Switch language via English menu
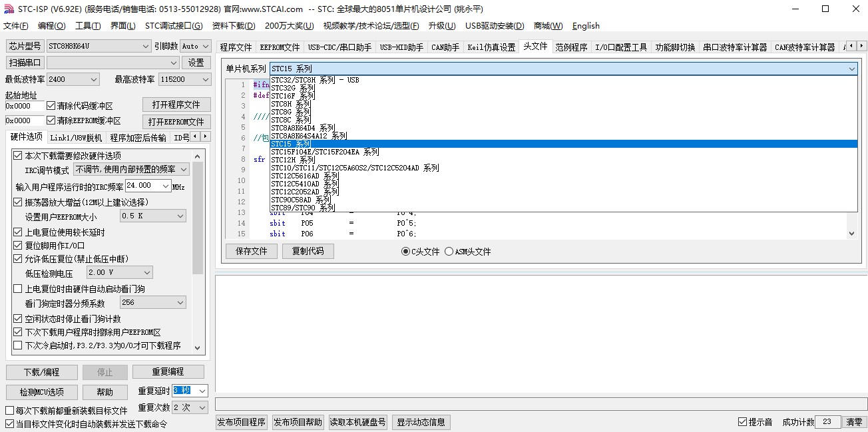The height and width of the screenshot is (432, 868). [586, 26]
